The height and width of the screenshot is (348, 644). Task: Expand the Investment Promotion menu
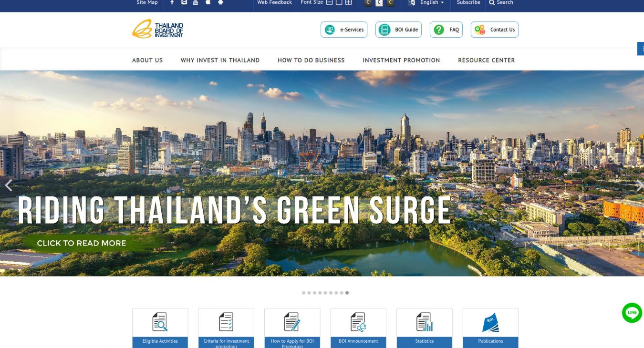(x=401, y=60)
